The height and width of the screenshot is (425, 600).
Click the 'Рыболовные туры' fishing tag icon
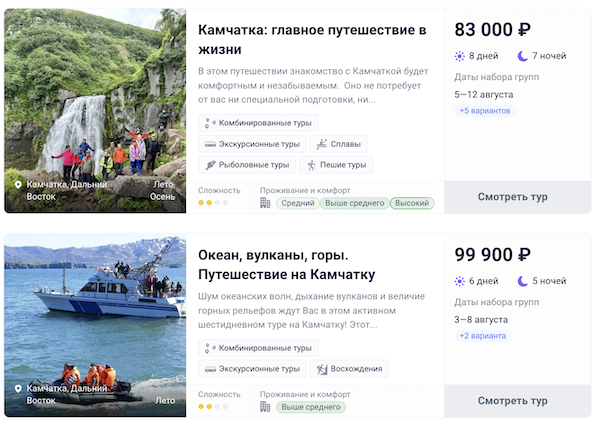click(210, 165)
